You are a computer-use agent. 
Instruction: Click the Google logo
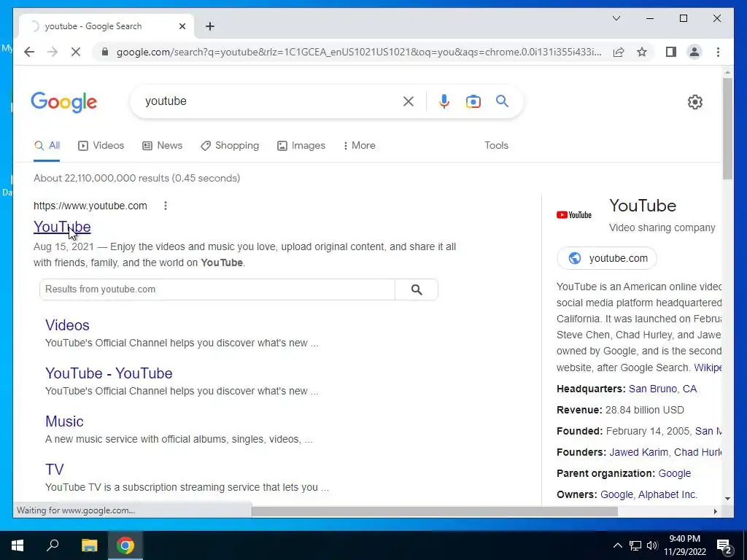pos(64,102)
